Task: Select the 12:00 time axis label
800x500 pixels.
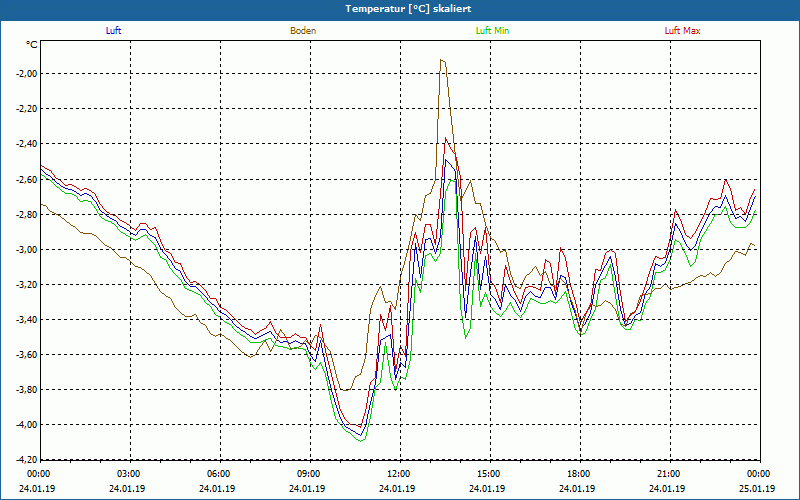Action: pyautogui.click(x=400, y=474)
